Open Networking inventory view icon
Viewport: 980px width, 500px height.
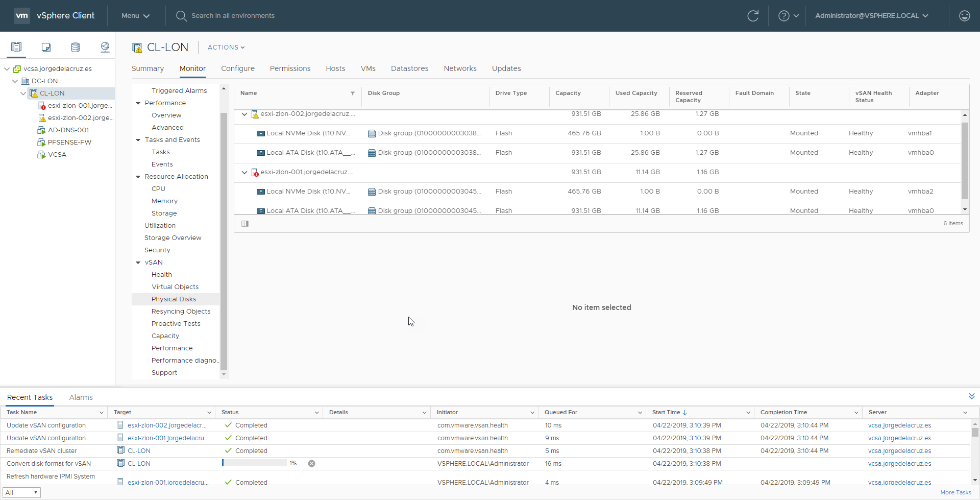tap(105, 47)
